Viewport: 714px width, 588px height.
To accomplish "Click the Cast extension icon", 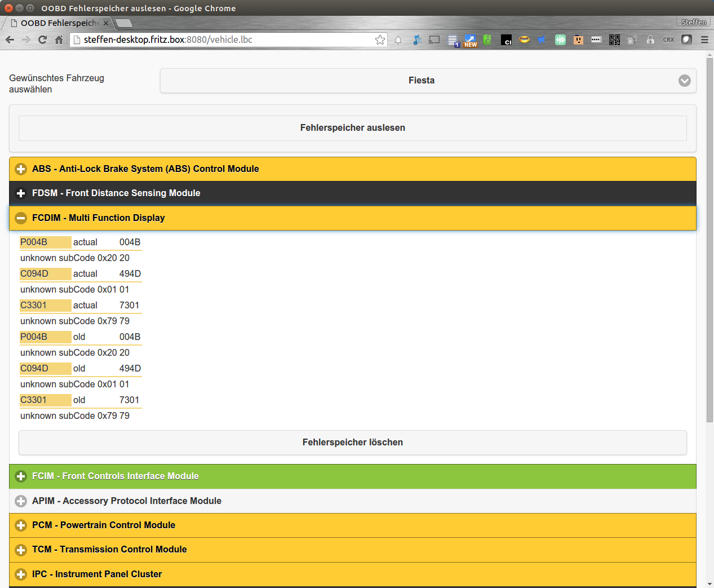I will [x=434, y=39].
